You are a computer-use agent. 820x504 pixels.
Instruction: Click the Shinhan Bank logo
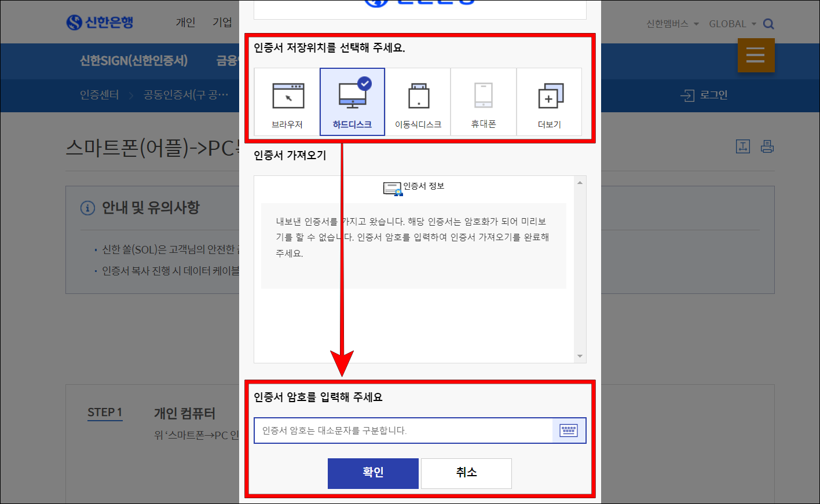100,22
